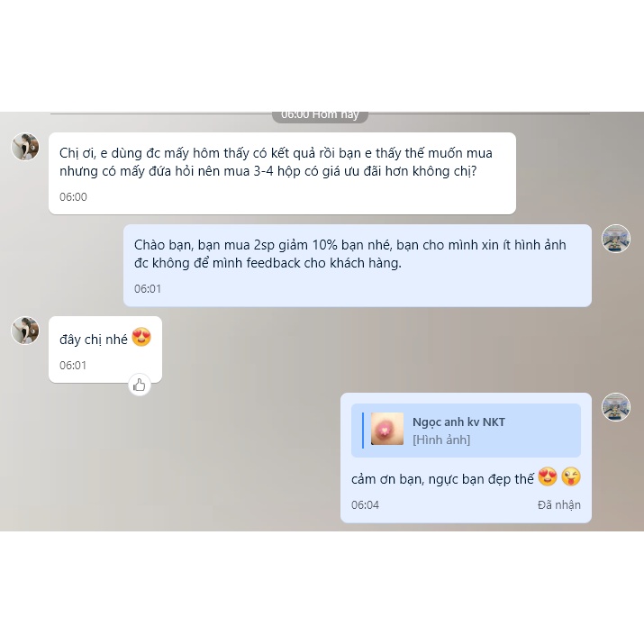
Task: Open sender avatar beside "Chị ơi" message
Action: pos(25,147)
